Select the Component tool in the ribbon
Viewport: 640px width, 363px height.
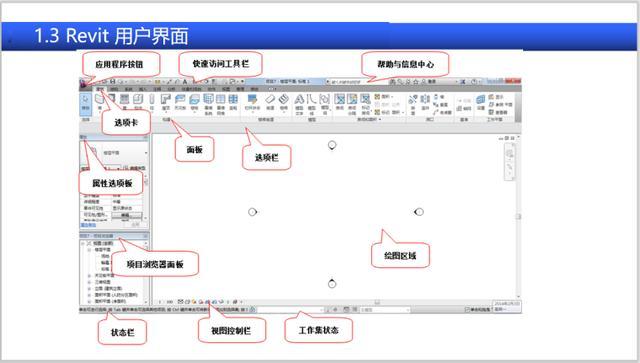[x=138, y=102]
